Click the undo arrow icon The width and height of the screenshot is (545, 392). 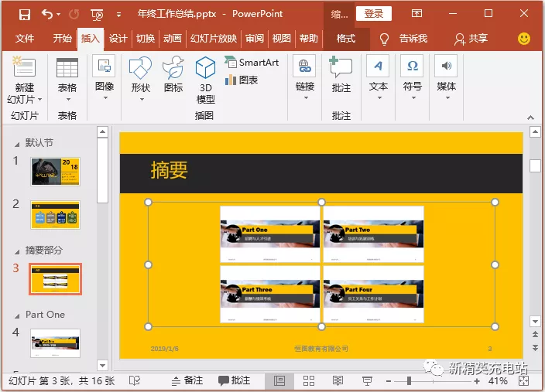pyautogui.click(x=47, y=14)
